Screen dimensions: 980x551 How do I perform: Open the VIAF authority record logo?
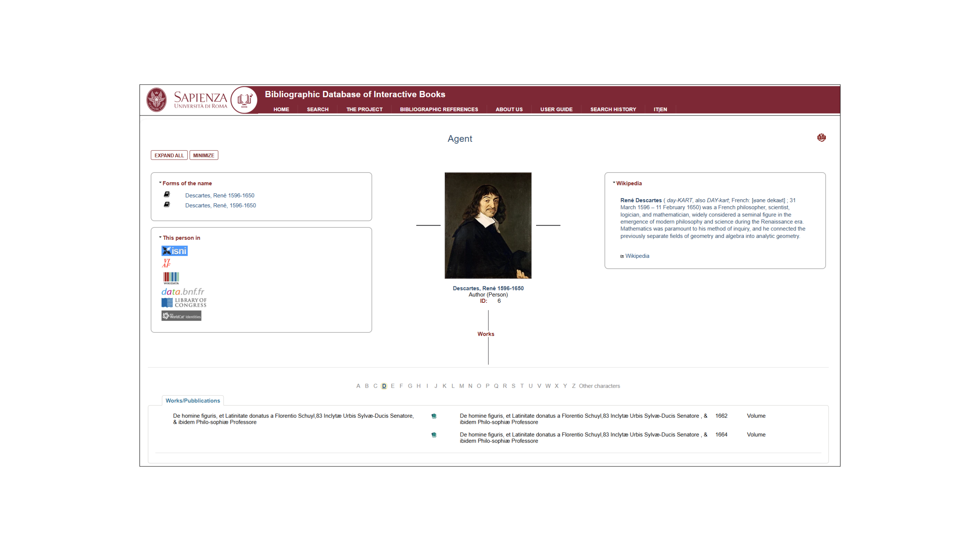(166, 263)
